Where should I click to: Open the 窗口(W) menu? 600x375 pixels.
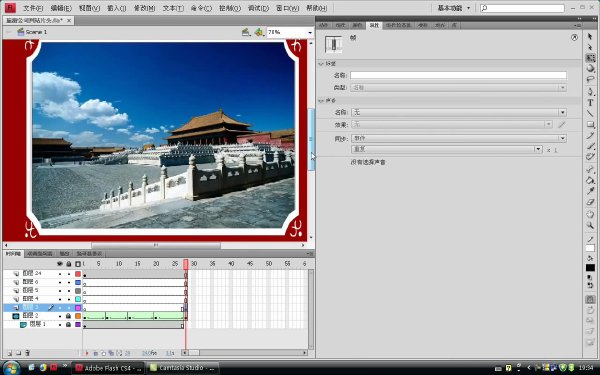[x=288, y=8]
